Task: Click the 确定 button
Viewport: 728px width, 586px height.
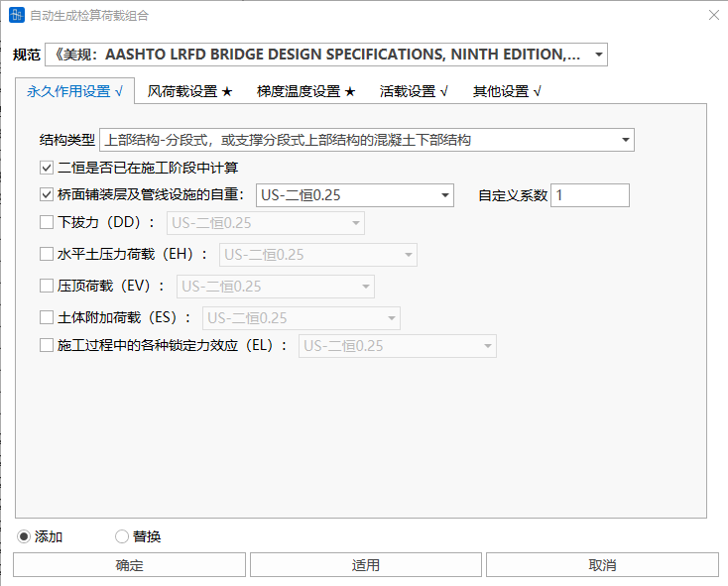Action: pos(129,564)
